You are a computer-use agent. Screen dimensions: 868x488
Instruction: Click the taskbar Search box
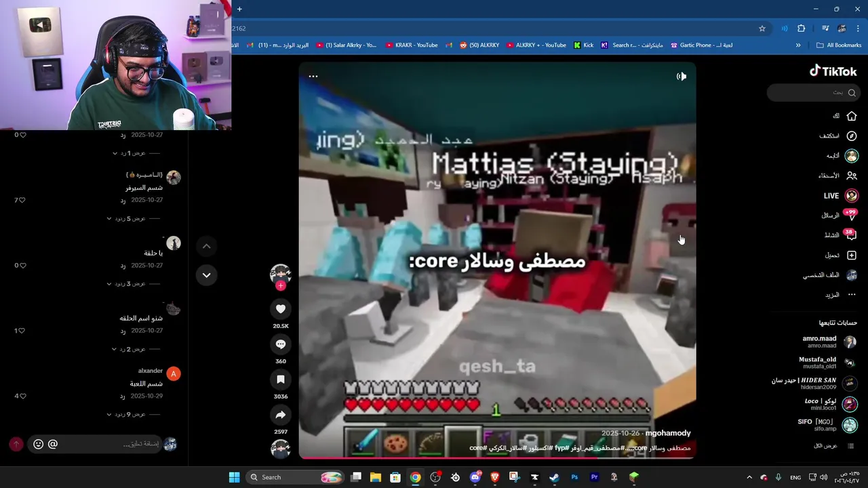[x=295, y=477]
